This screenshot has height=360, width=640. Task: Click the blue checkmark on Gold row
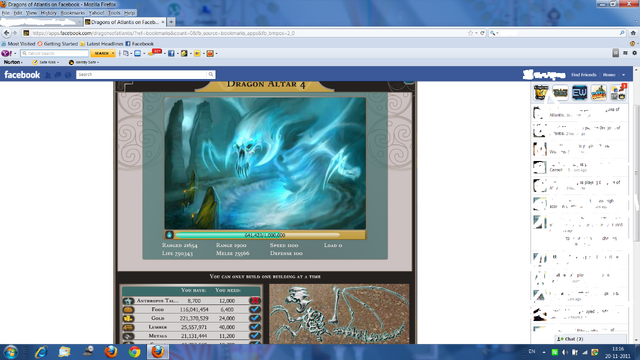pos(255,318)
